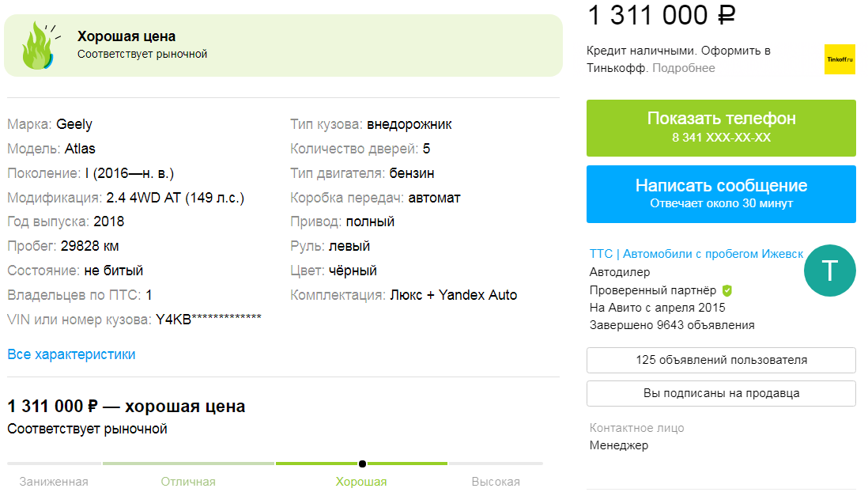Click the yellow Tinkoff logo
Screen dimensions: 868x492
840,59
